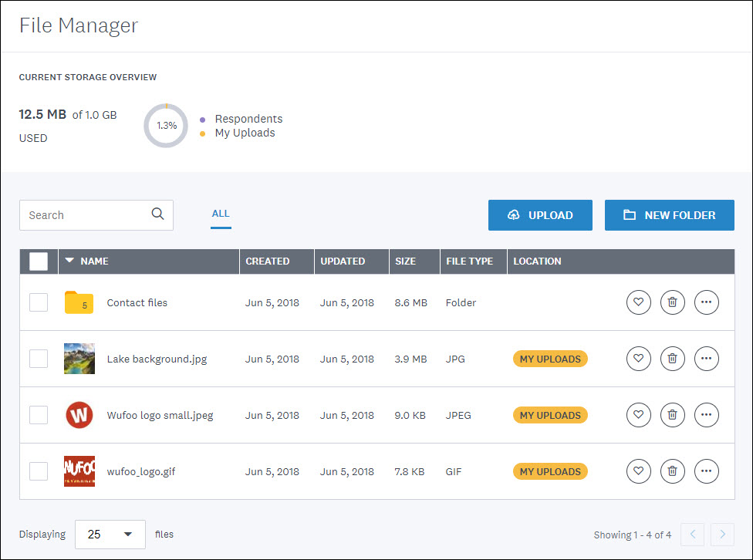Viewport: 753px width, 560px height.
Task: Favorite the Lake background.jpg file
Action: pyautogui.click(x=638, y=359)
